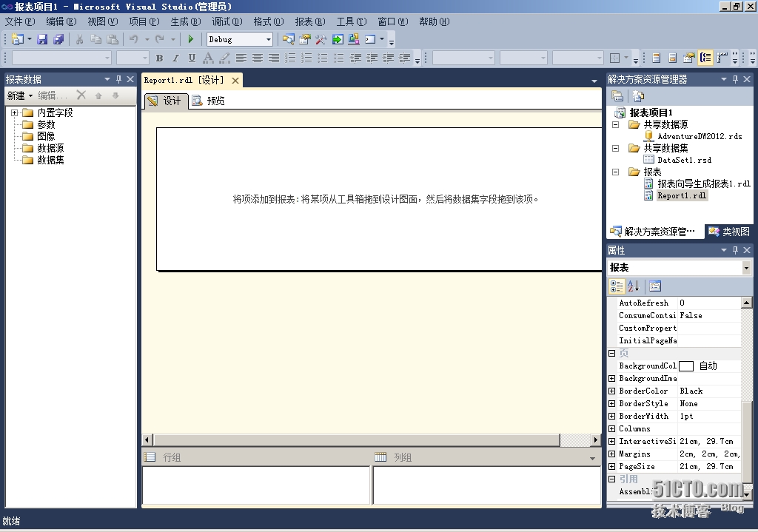Click the Undo arrow icon
The height and width of the screenshot is (532, 758).
point(134,40)
